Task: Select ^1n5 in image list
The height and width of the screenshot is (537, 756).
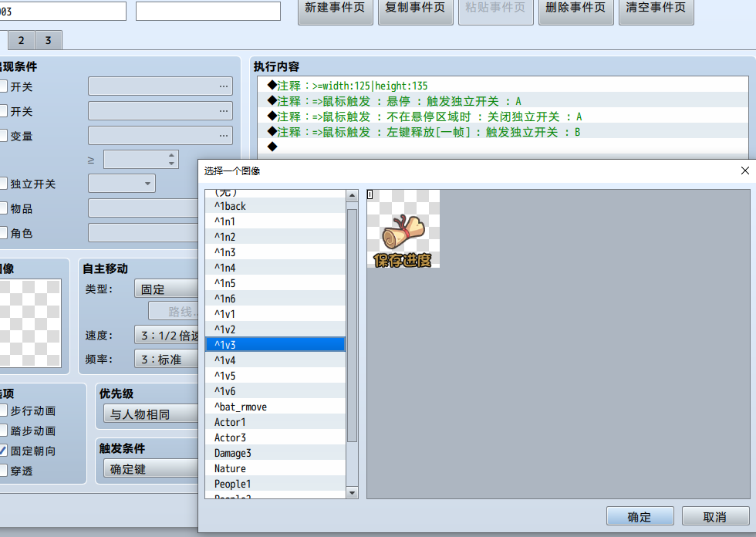Action: click(x=275, y=283)
